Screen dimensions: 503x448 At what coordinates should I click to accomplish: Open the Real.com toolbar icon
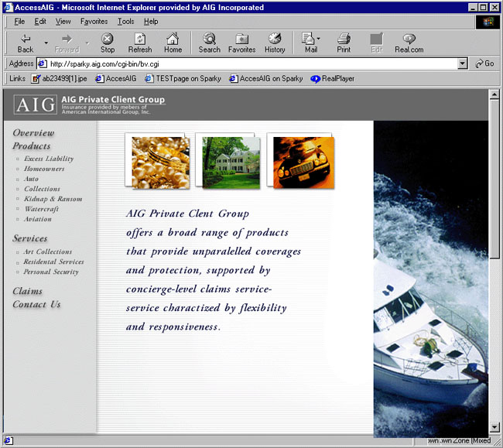coord(409,39)
